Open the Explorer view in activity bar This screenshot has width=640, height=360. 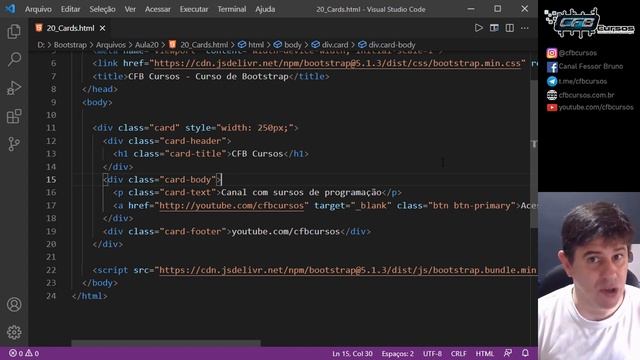[x=14, y=31]
